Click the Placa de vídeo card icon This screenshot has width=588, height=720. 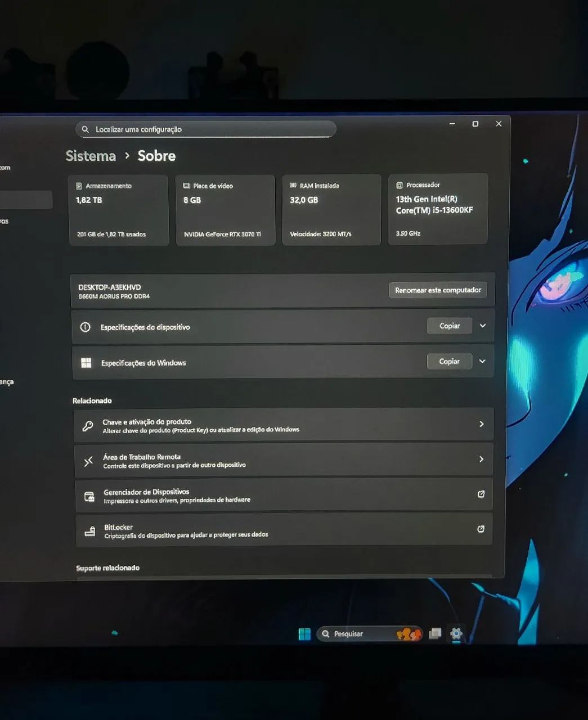coord(186,186)
